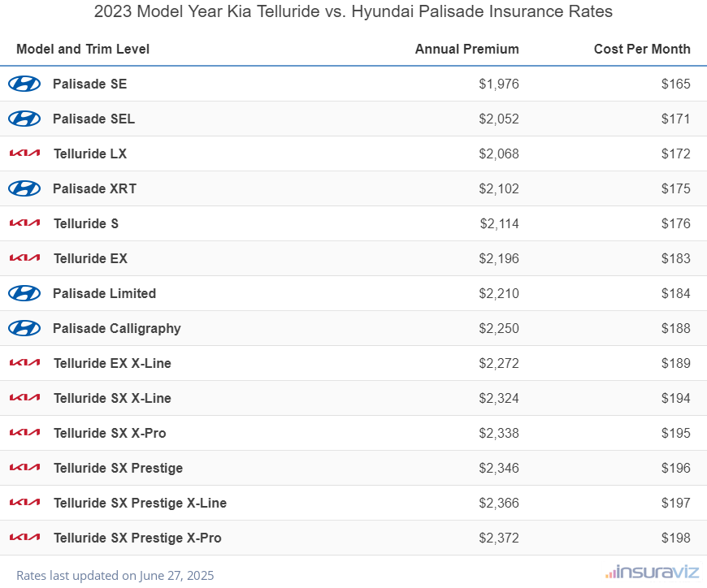Click the $2,114 annual premium value
The width and height of the screenshot is (707, 588).
pos(499,223)
